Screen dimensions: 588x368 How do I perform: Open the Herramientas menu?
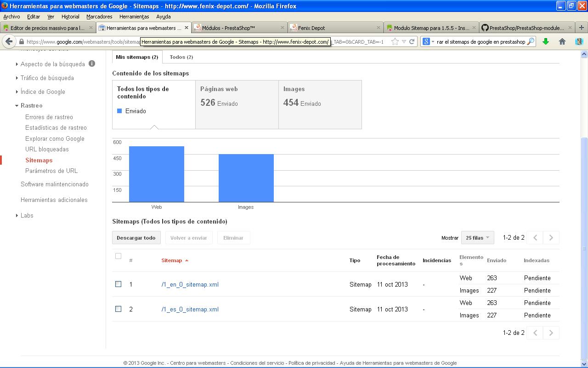click(134, 17)
